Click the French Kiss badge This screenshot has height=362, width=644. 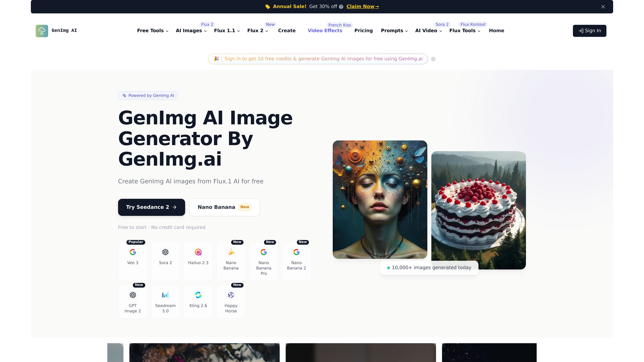339,25
